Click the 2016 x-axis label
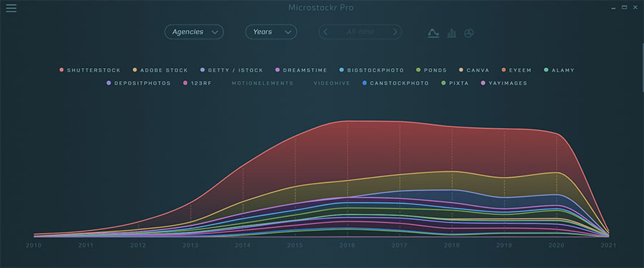The height and width of the screenshot is (268, 644). coord(347,245)
